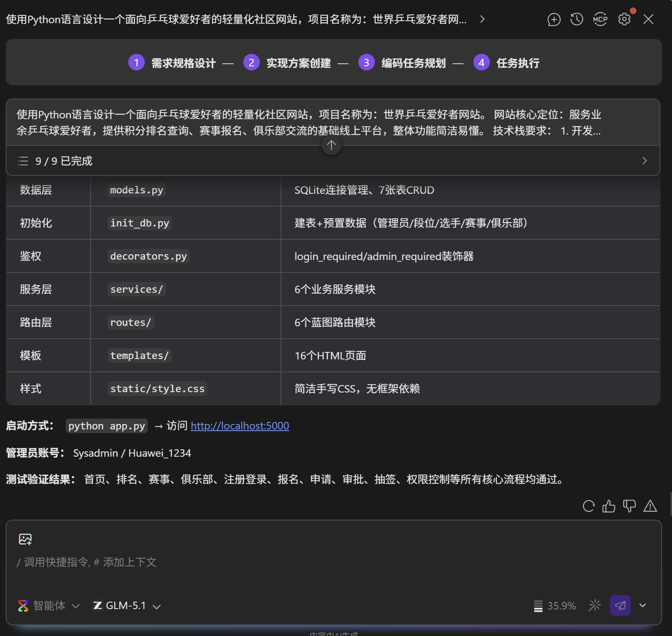Report the response via the warning triangle
Screen dimensions: 672x636
pyautogui.click(x=650, y=506)
